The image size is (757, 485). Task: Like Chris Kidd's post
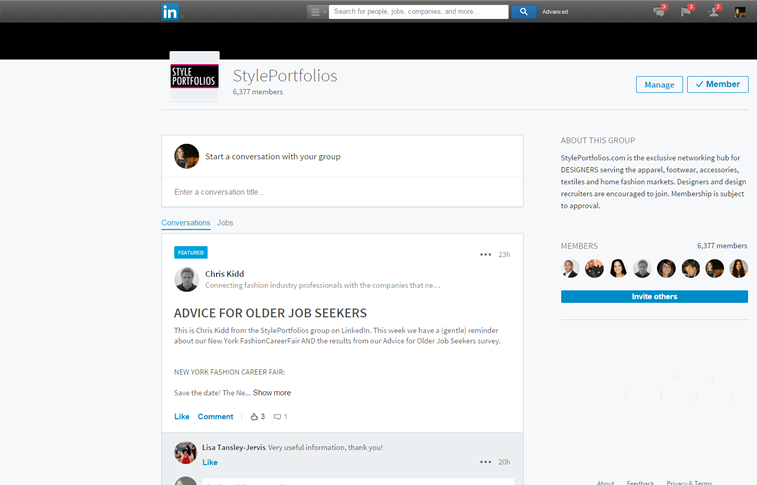[182, 416]
